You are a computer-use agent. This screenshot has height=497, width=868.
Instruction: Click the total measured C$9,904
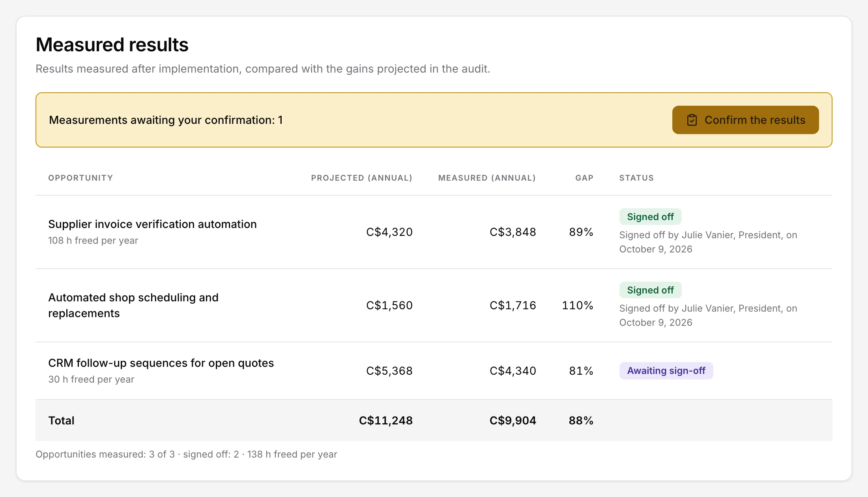tap(513, 420)
